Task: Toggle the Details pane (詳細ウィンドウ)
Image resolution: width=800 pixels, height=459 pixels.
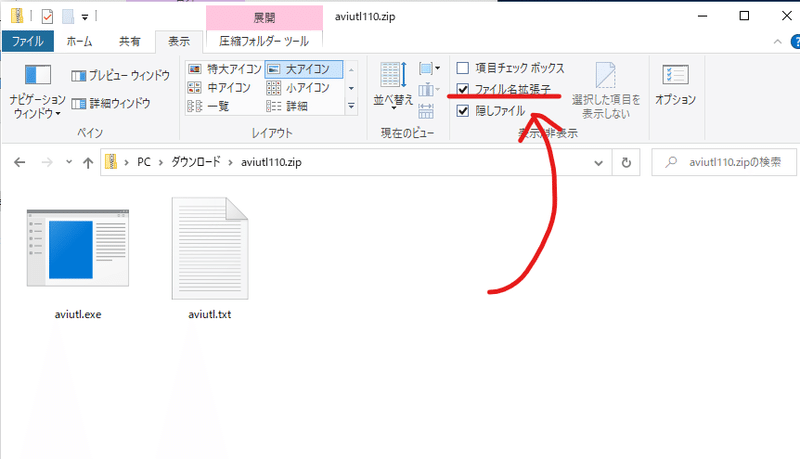Action: point(111,104)
